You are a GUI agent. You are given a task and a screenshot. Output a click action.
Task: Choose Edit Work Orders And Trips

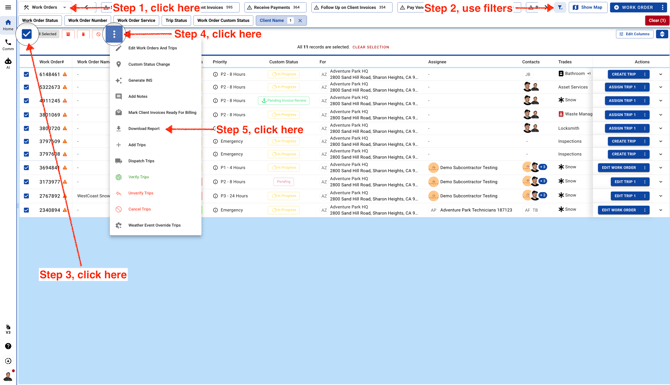click(156, 48)
